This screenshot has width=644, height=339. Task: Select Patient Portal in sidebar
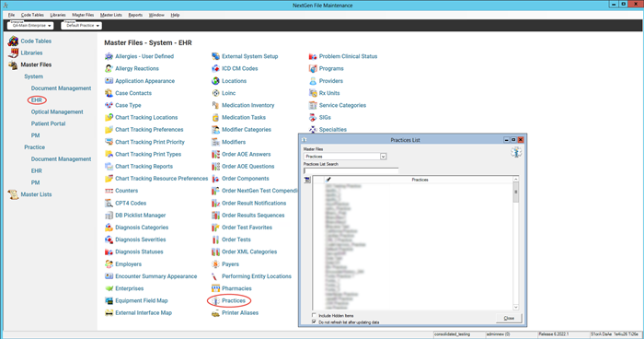tap(48, 123)
